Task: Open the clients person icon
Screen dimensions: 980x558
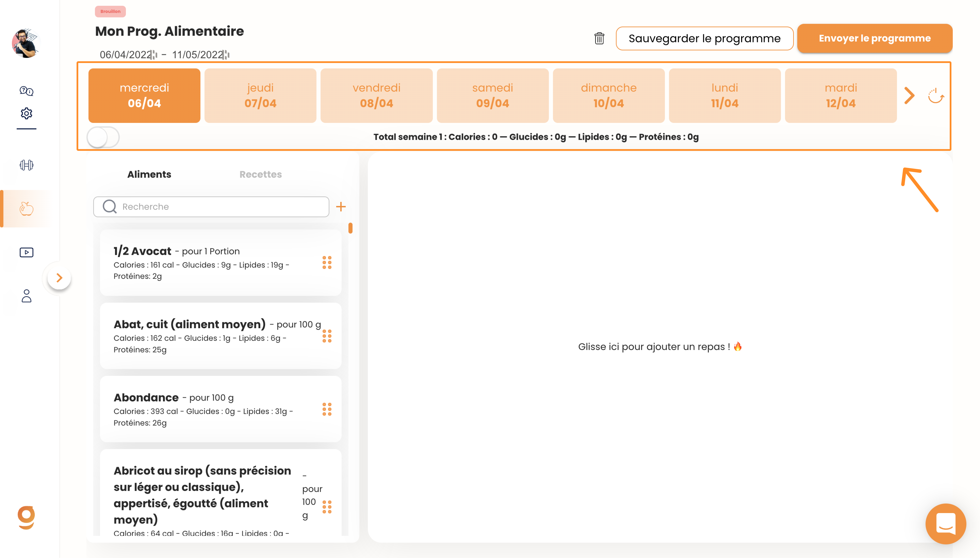Action: coord(26,296)
